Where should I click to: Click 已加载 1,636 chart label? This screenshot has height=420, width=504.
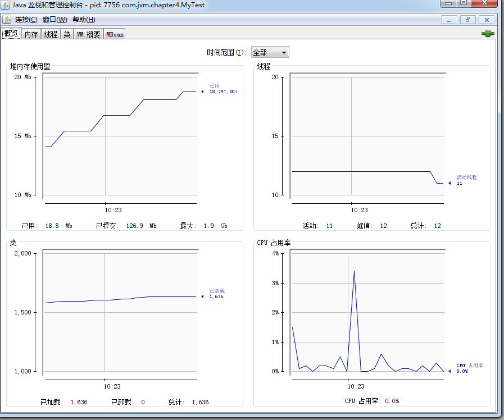pyautogui.click(x=217, y=294)
